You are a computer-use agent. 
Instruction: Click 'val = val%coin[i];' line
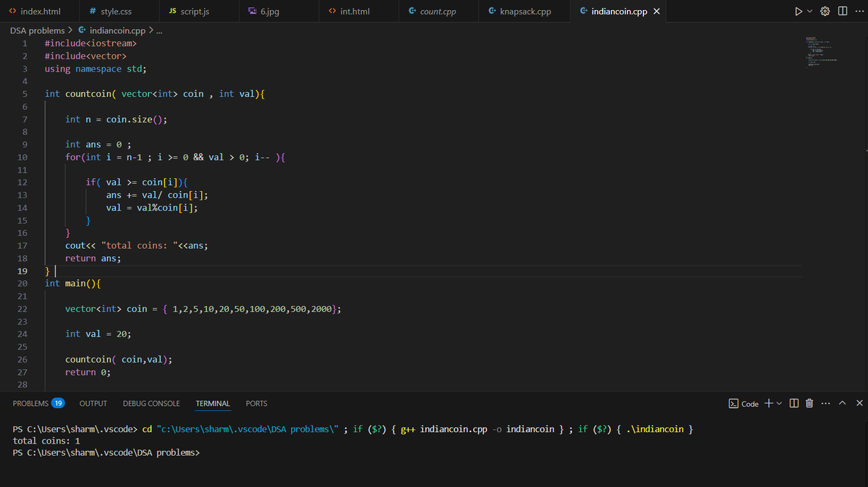coord(152,208)
